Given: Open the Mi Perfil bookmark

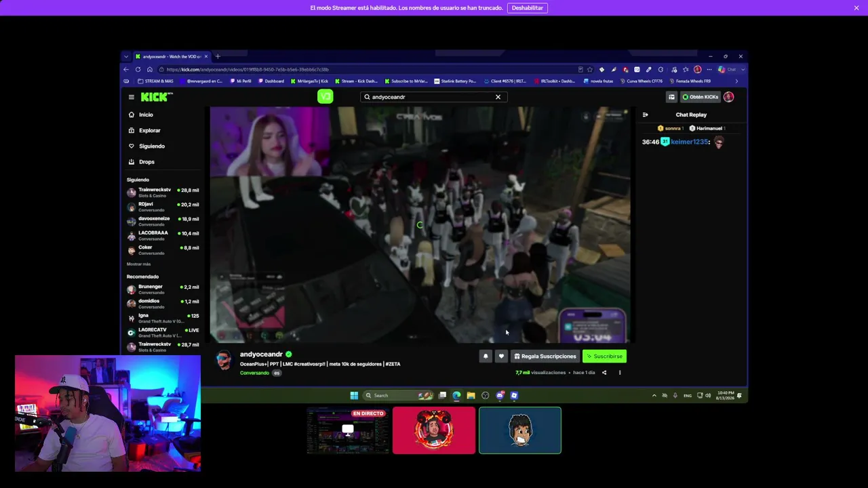Looking at the screenshot, I should coord(241,81).
